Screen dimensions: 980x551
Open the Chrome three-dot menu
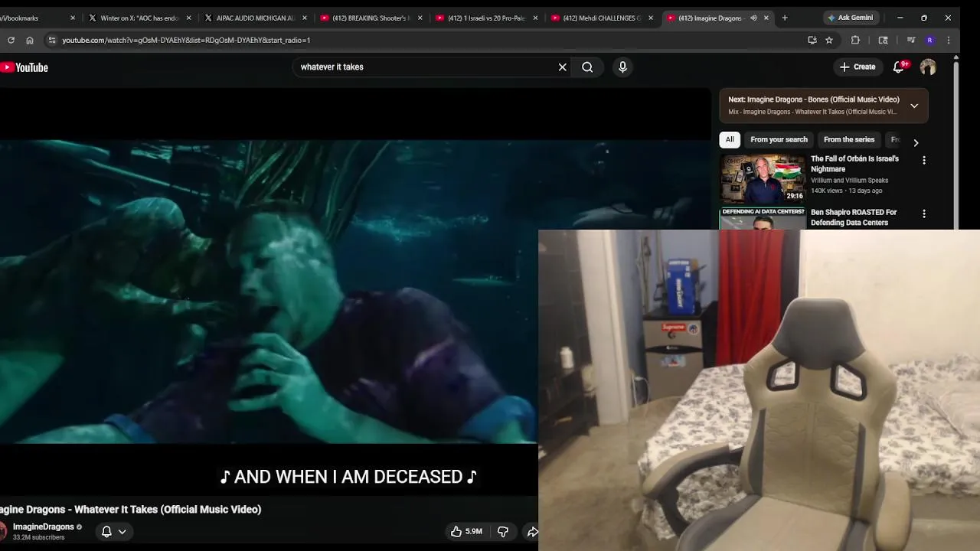(949, 40)
